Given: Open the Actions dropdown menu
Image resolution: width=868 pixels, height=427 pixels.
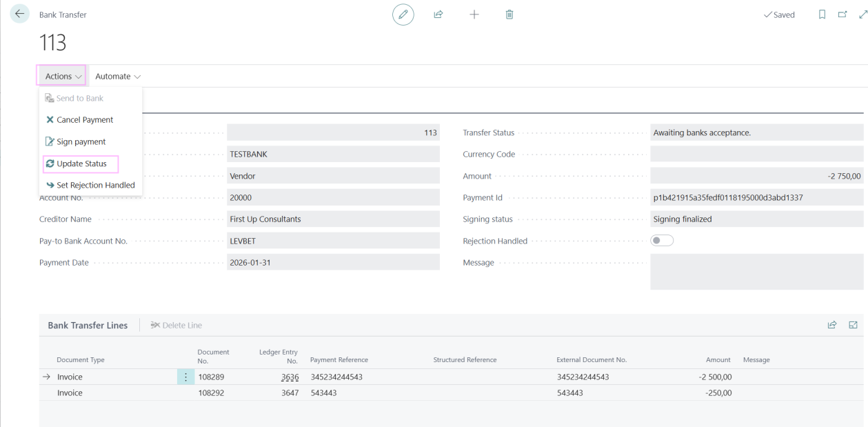Looking at the screenshot, I should [61, 76].
